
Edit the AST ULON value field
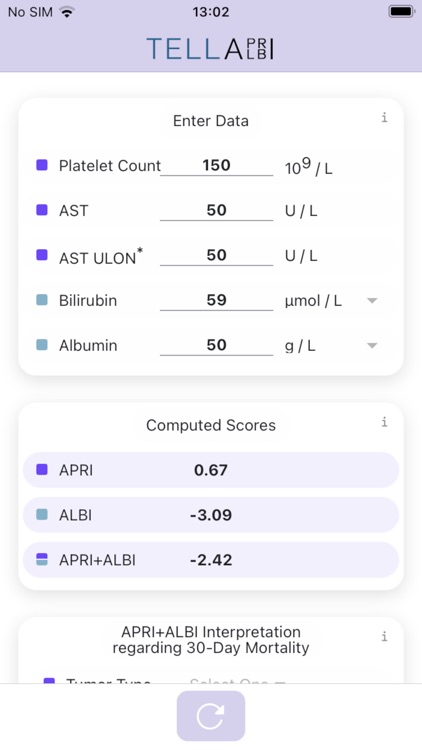point(216,255)
